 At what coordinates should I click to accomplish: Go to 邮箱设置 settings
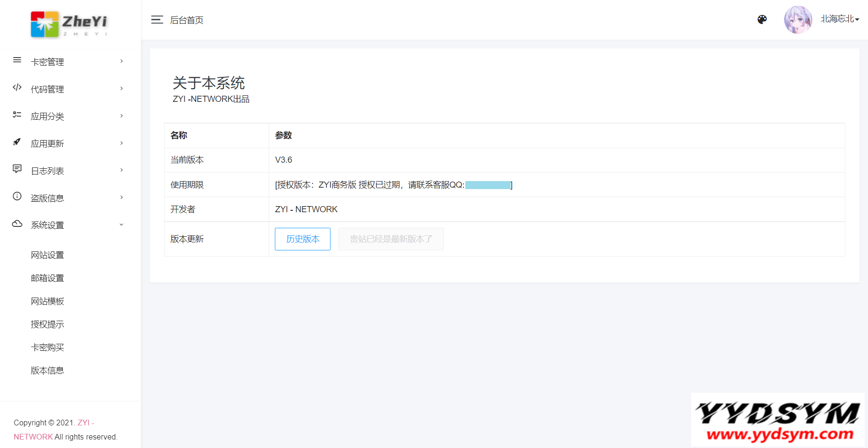47,278
